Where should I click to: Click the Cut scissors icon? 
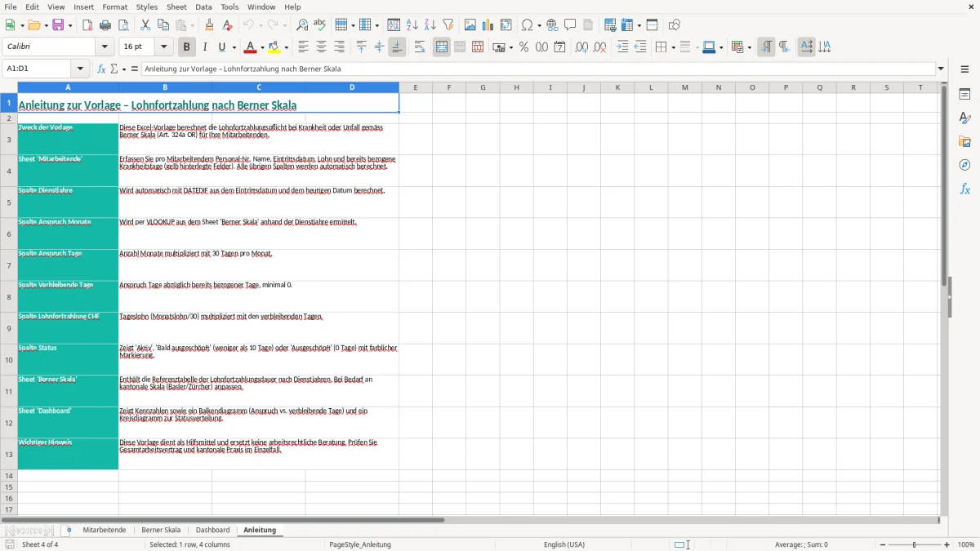point(145,25)
